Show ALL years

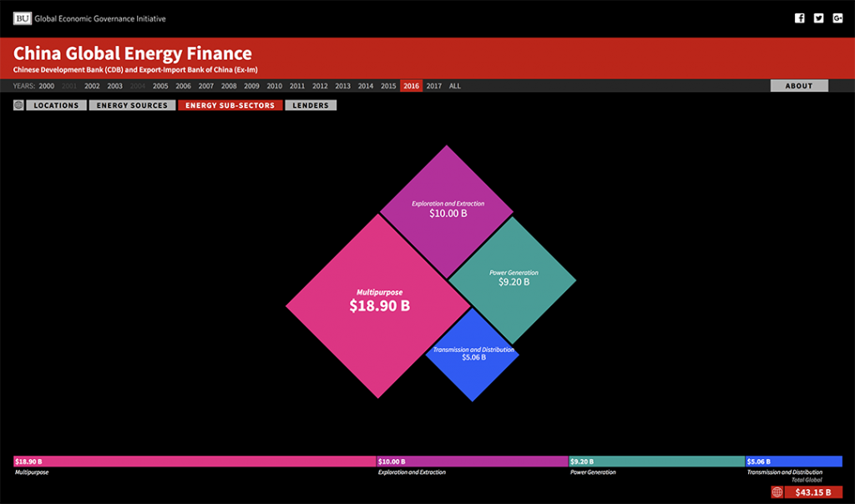455,86
